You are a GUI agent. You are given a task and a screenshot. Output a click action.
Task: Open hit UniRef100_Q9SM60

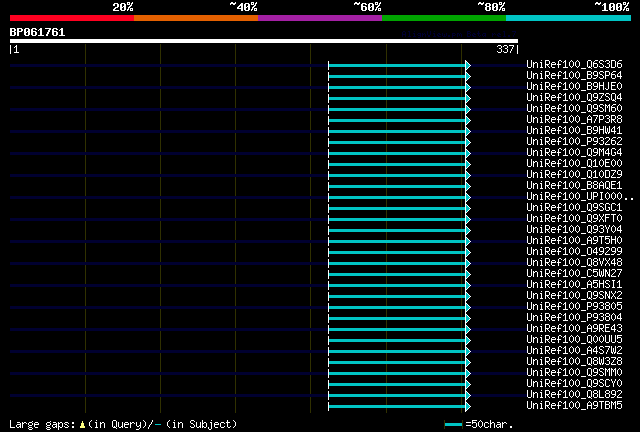[574, 108]
